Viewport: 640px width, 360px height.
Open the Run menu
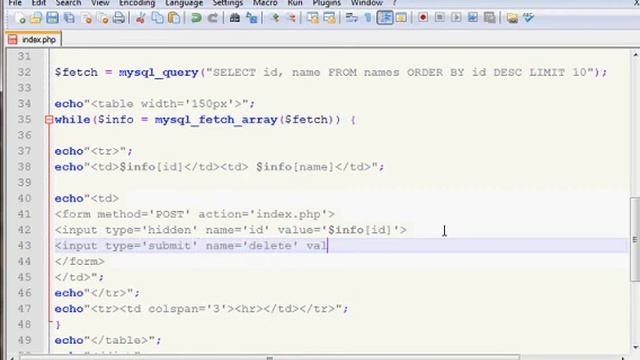[x=295, y=3]
